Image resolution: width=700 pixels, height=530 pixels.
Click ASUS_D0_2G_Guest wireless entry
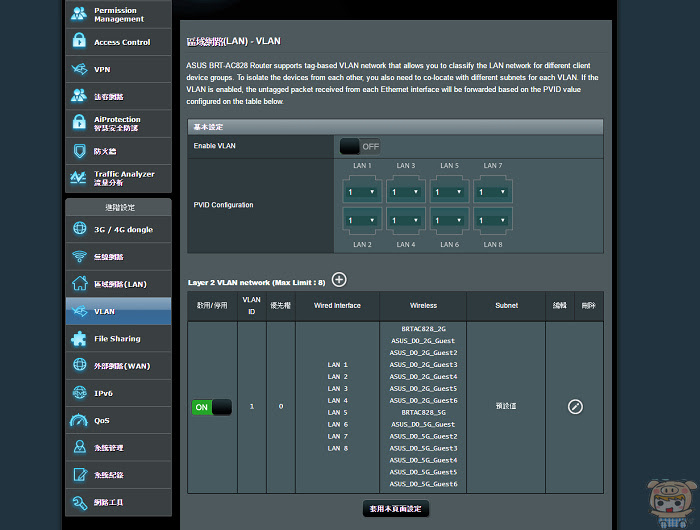point(423,341)
